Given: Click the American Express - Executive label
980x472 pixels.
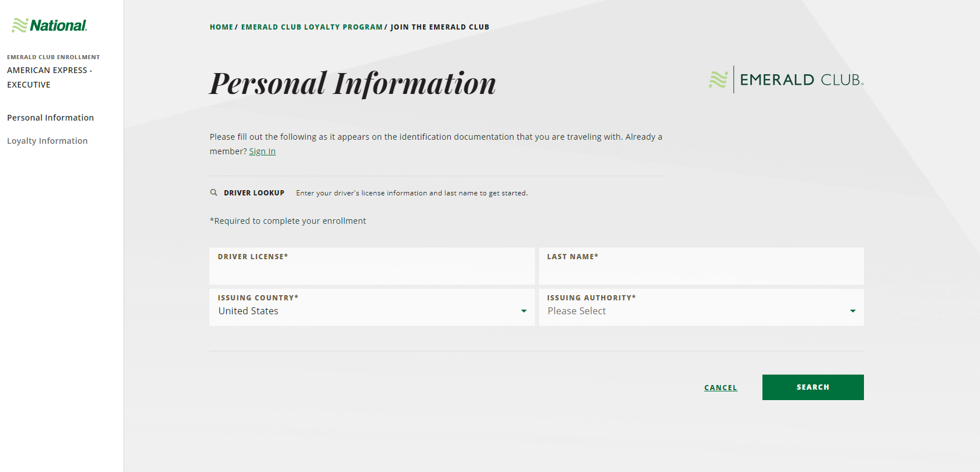Looking at the screenshot, I should tap(49, 77).
